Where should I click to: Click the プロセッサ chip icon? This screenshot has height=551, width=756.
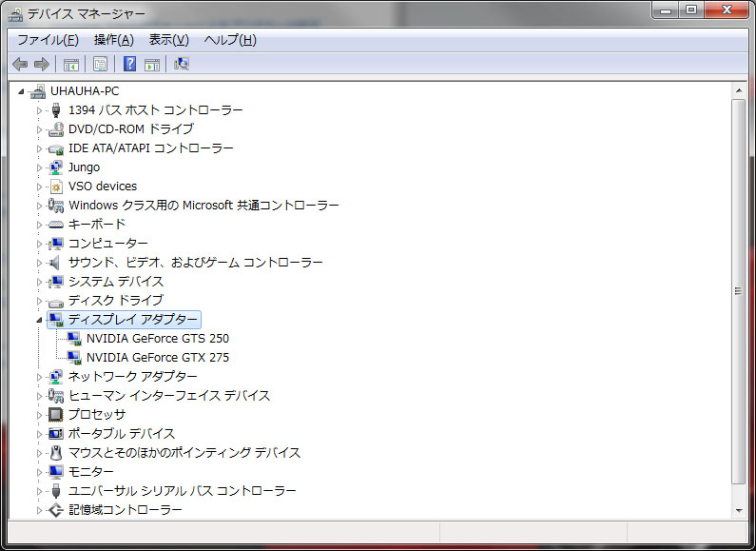point(56,415)
